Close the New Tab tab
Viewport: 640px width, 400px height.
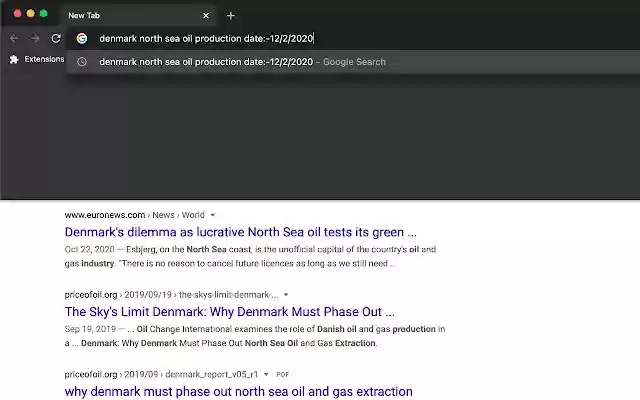tap(206, 16)
